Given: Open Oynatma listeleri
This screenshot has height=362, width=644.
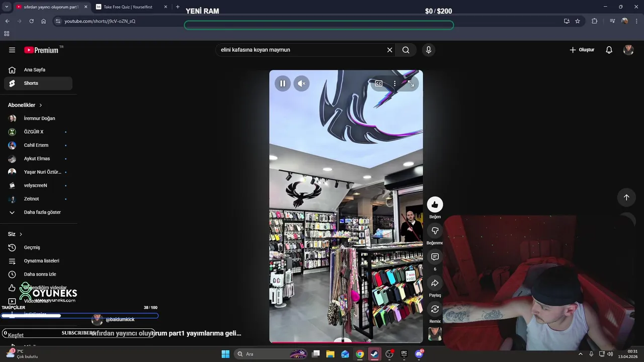Looking at the screenshot, I should tap(38, 261).
